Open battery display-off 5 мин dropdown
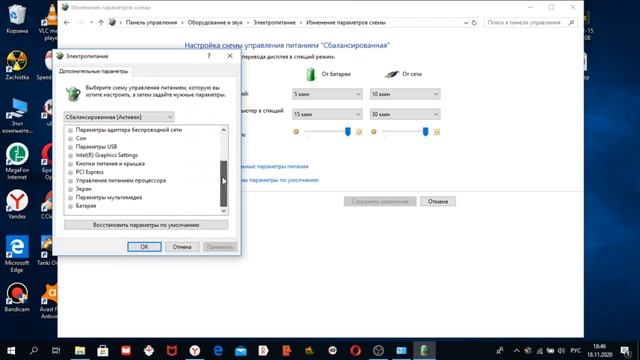This screenshot has width=640, height=360. (327, 94)
